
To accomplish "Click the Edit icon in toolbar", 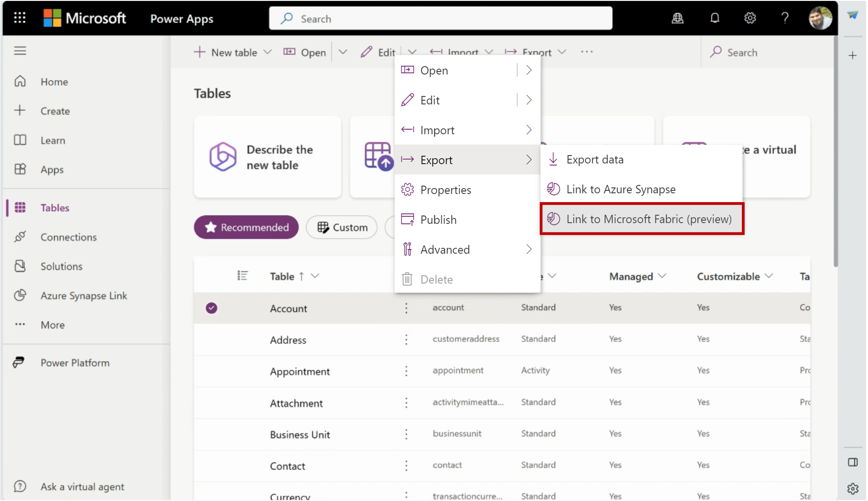I will (364, 52).
